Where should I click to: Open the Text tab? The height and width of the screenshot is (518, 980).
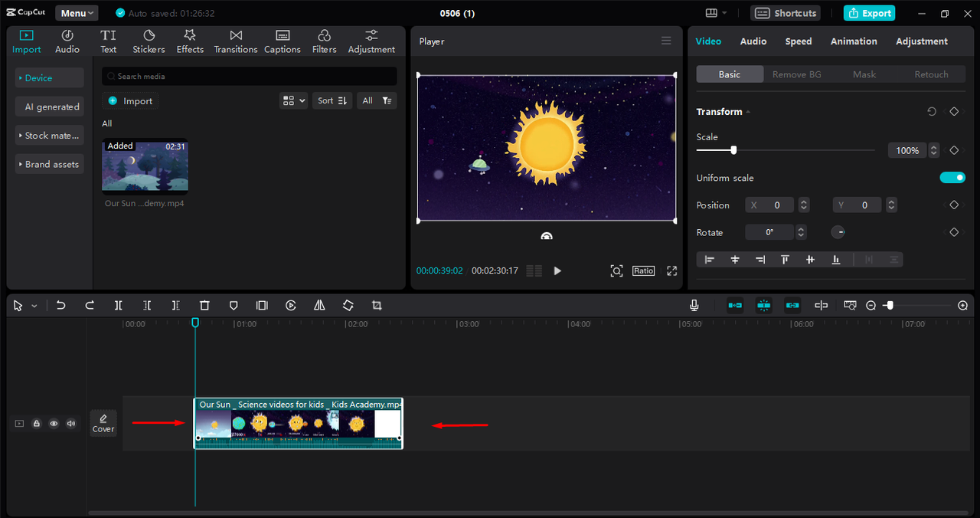pos(109,41)
